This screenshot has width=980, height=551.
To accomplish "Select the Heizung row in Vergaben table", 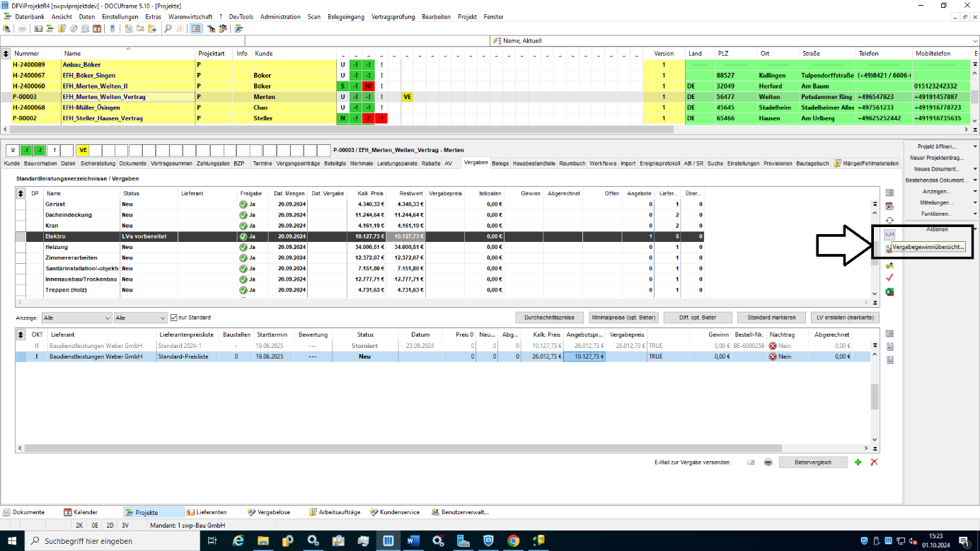I will [359, 247].
